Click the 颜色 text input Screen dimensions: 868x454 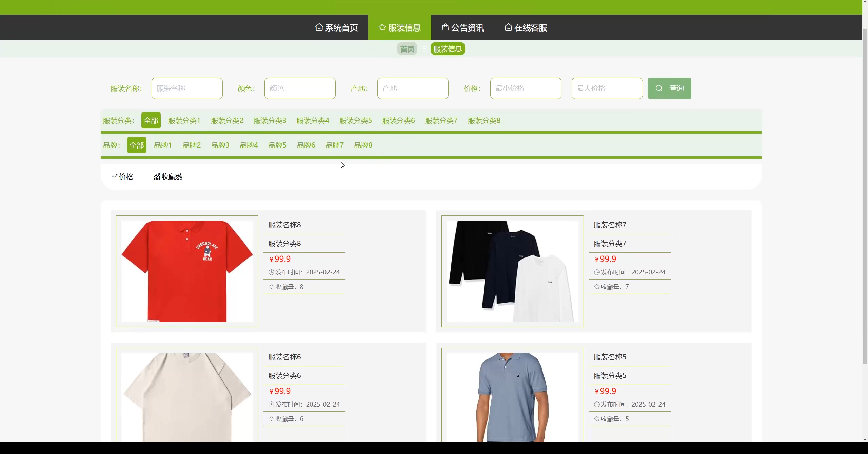[300, 88]
